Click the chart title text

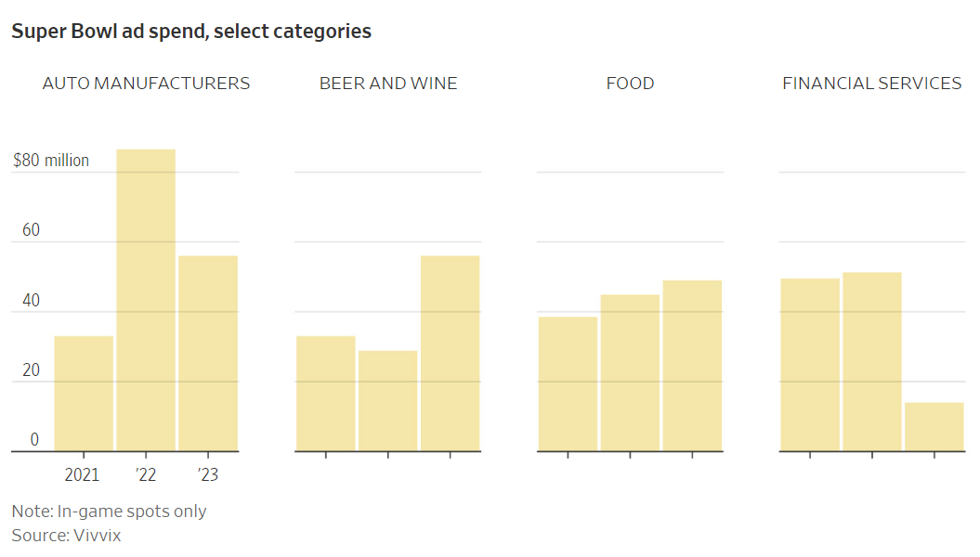click(x=191, y=32)
